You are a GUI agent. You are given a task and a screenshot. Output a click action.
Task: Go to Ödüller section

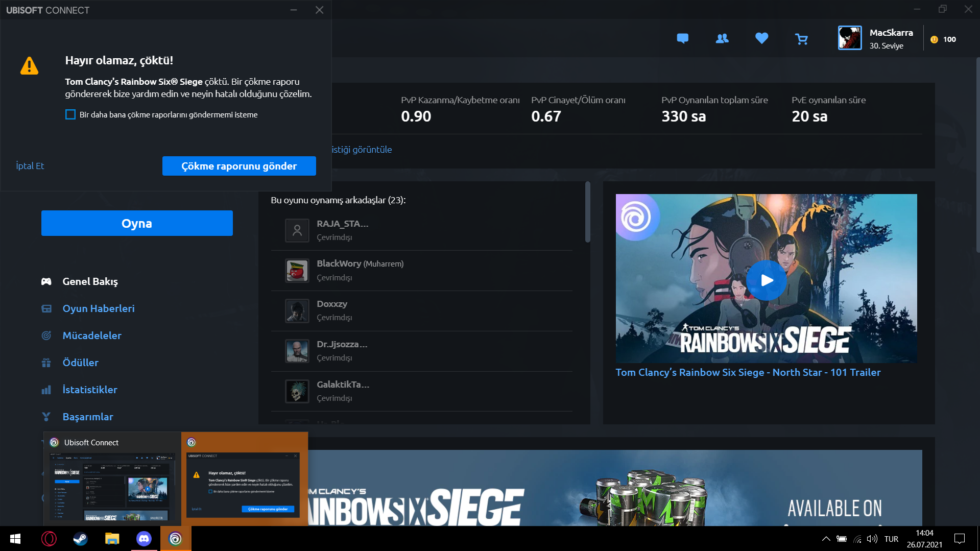81,363
